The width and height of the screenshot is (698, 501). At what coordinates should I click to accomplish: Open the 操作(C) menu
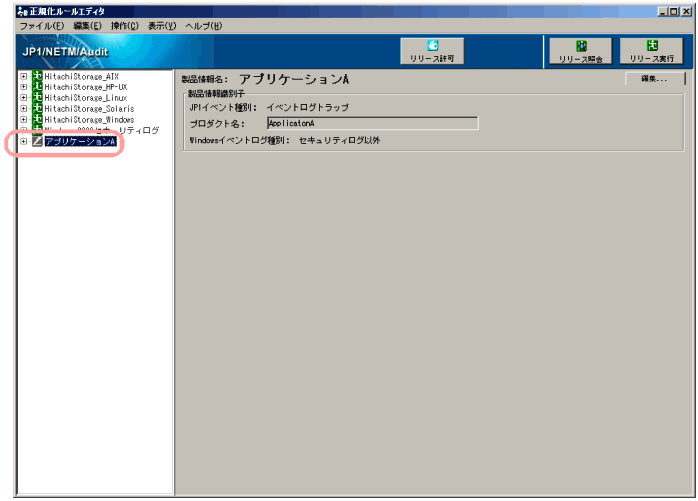click(125, 26)
